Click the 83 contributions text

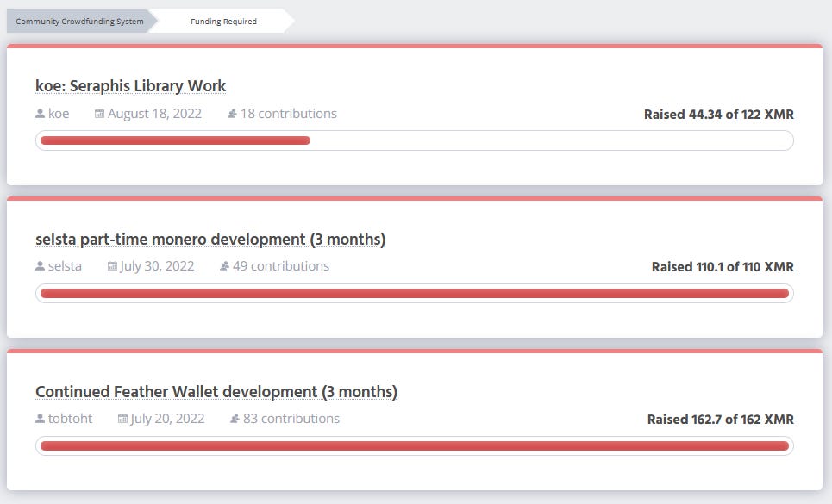pos(291,419)
